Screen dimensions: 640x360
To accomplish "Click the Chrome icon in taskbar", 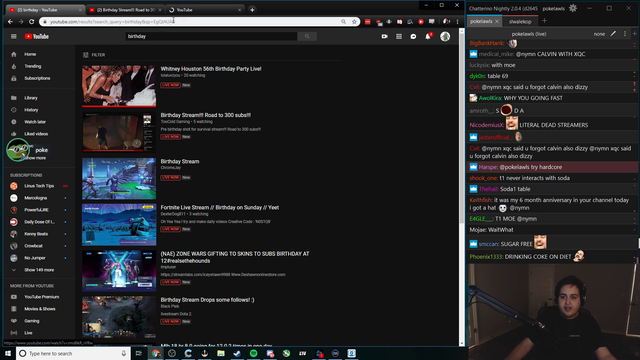I will (x=156, y=353).
